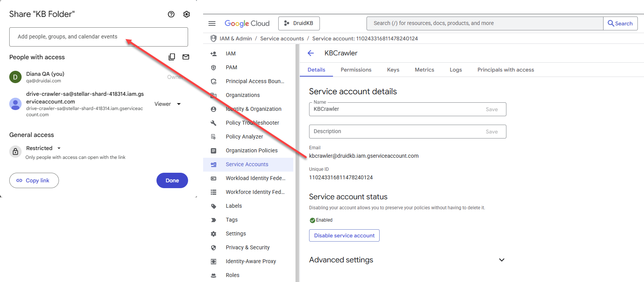The width and height of the screenshot is (644, 282).
Task: Open help icon in Share dialog
Action: pyautogui.click(x=171, y=14)
